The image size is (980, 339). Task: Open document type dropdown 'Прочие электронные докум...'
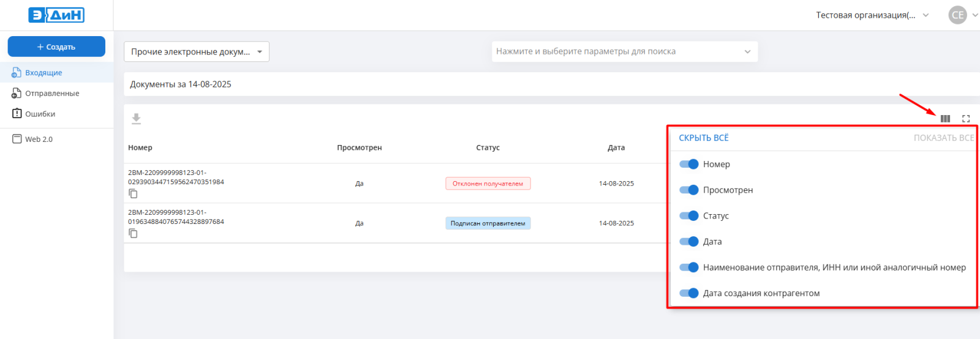tap(196, 51)
